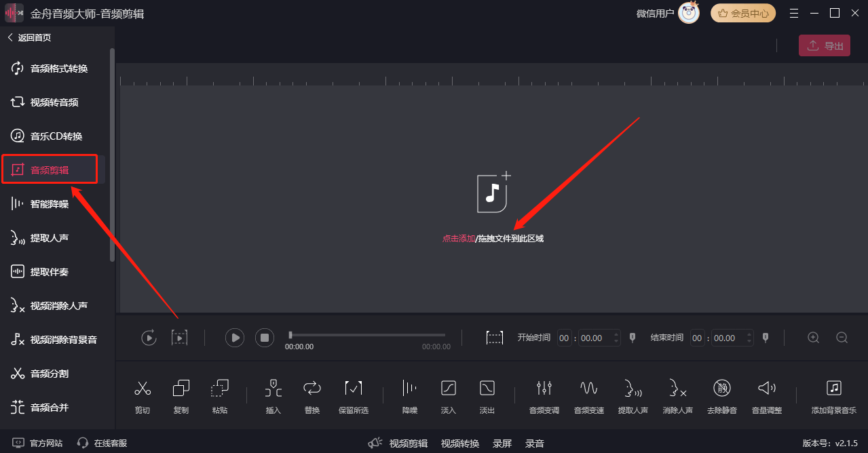The image size is (868, 453).
Task: Open Video Remove Background Sound (视频消除背景音)
Action: [54, 340]
